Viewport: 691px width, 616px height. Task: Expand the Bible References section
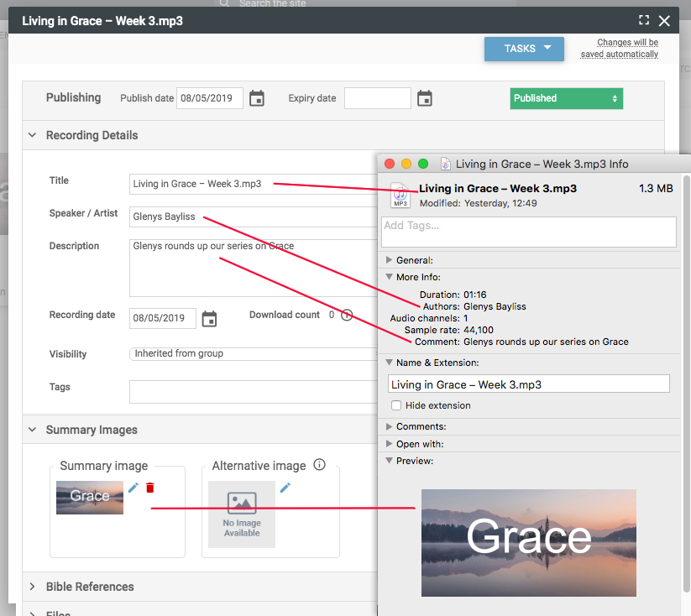[32, 587]
